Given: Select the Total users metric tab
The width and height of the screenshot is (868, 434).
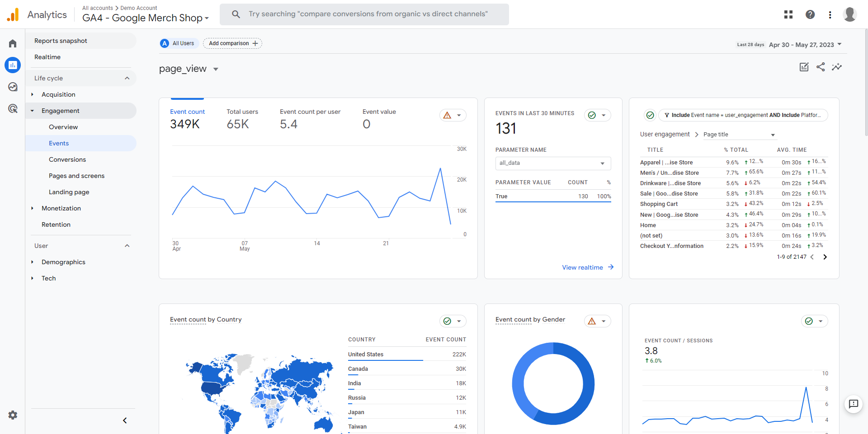Looking at the screenshot, I should pyautogui.click(x=242, y=118).
